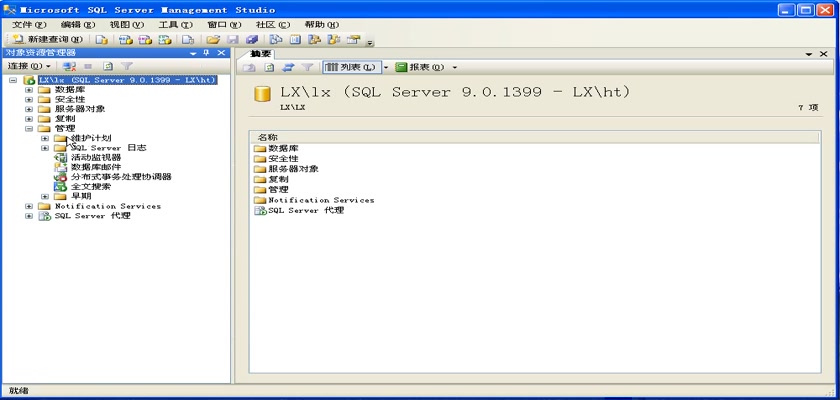Collapse the 管理 node in tree
840x400 pixels.
click(x=29, y=129)
